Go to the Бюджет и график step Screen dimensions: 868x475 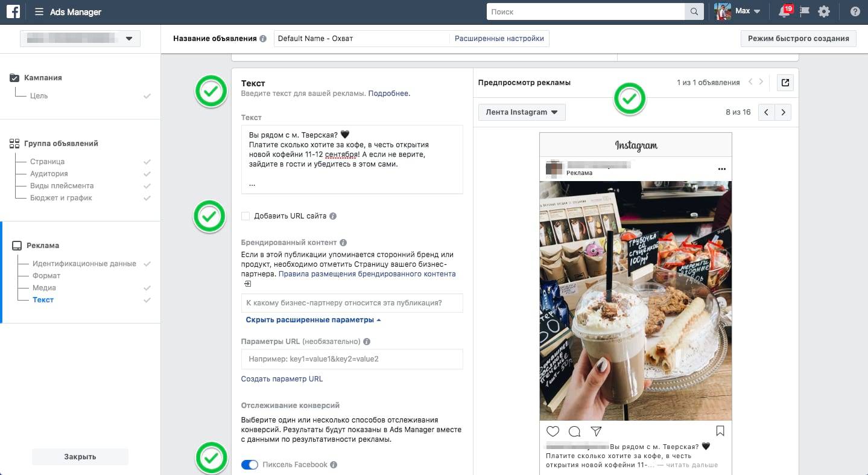(62, 198)
